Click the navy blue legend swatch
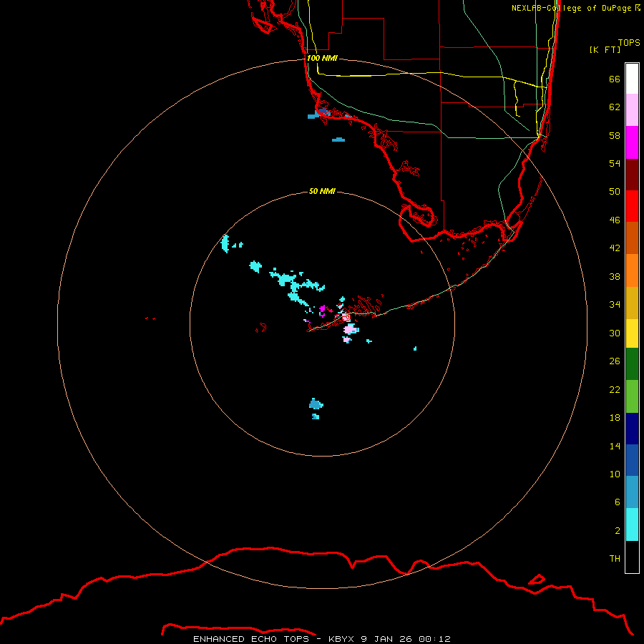Viewport: 644px width, 644px height. coord(632,429)
